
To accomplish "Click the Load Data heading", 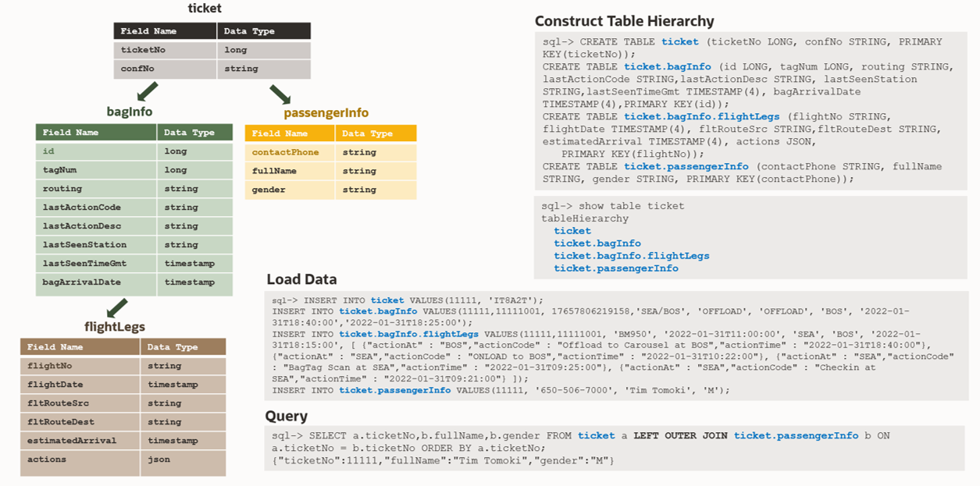I will tap(301, 279).
